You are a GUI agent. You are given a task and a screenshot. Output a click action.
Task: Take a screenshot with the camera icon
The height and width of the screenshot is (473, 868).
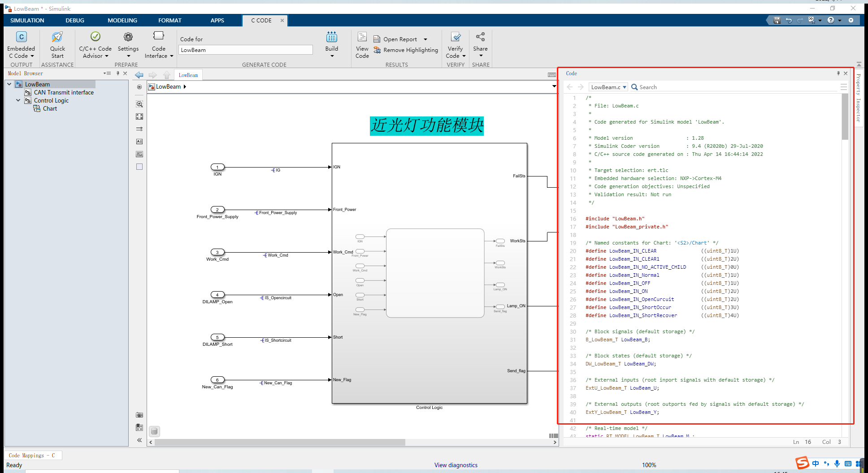(139, 415)
